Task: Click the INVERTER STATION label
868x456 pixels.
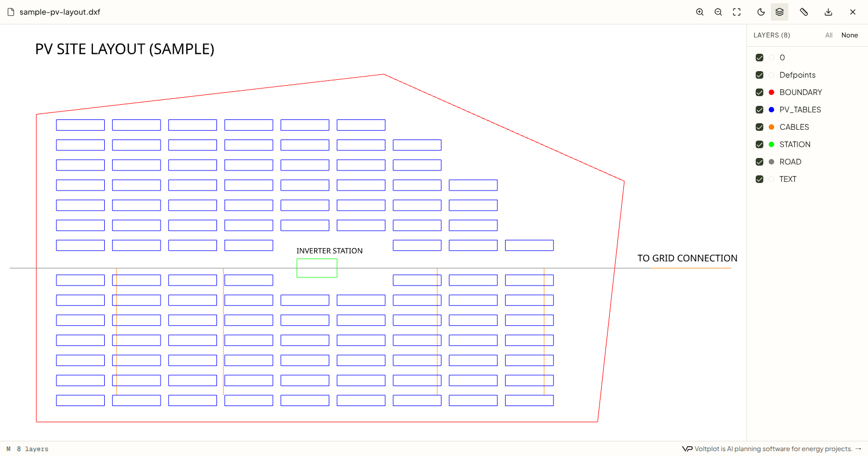Action: (x=329, y=251)
